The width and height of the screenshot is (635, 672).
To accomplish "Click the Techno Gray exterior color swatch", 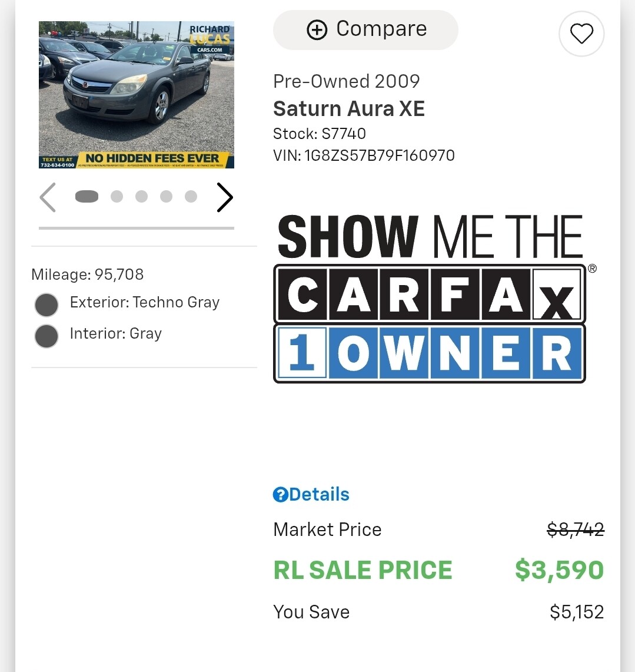I will [46, 305].
